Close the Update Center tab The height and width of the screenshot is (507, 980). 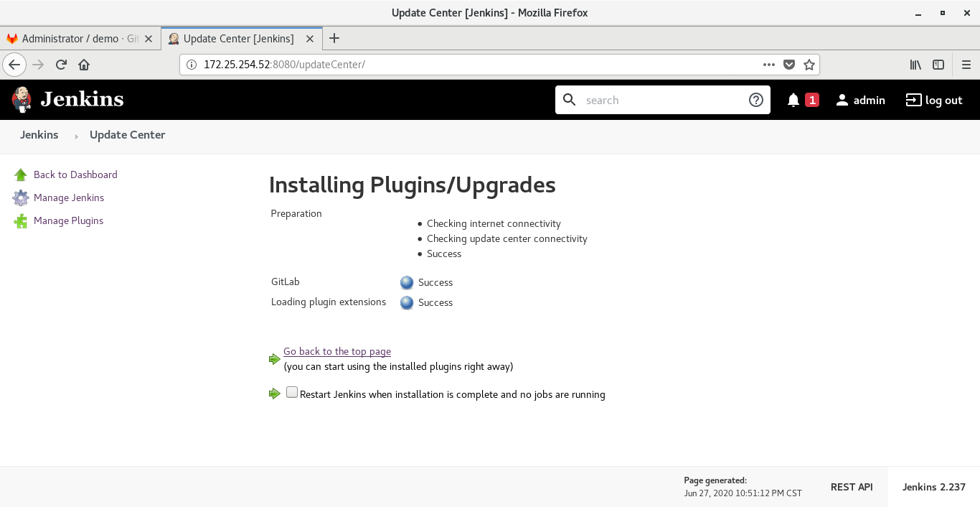[x=310, y=39]
